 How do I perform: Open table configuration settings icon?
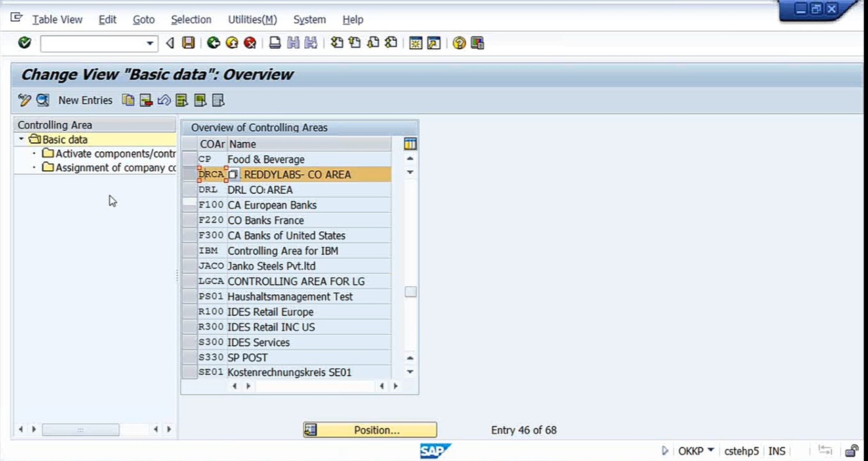410,144
